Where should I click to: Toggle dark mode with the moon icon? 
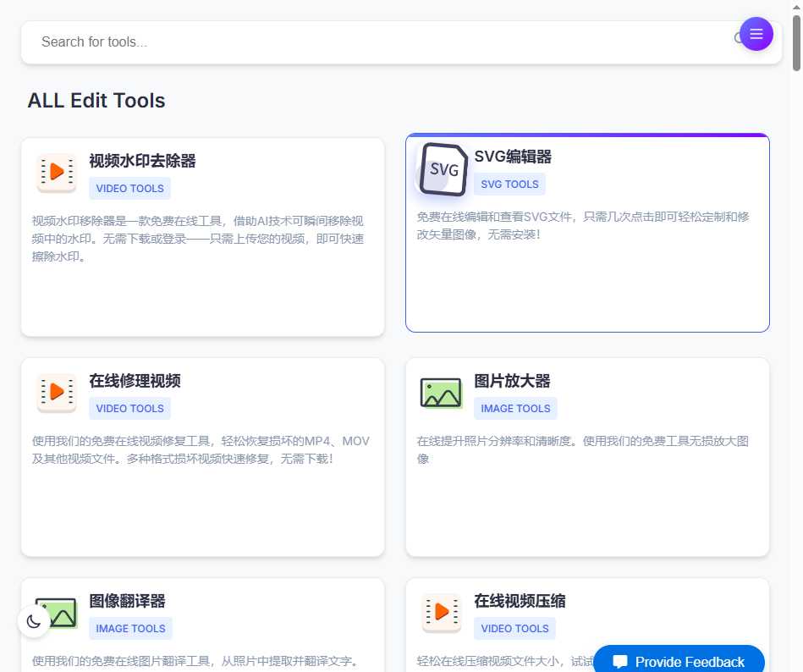[x=33, y=620]
